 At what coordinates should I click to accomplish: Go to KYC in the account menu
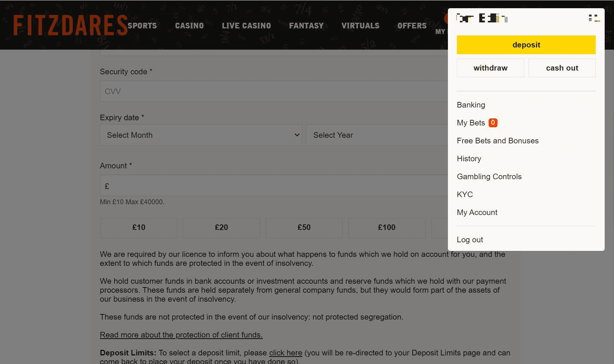pos(465,195)
